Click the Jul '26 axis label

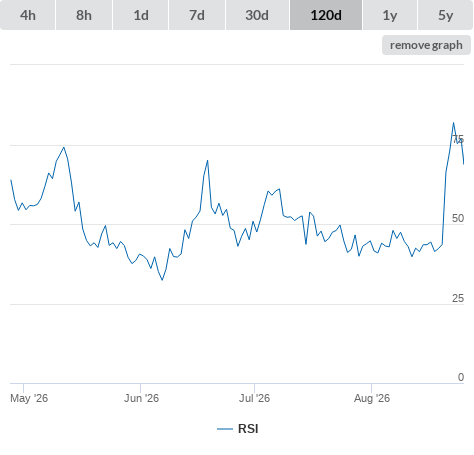click(x=254, y=398)
